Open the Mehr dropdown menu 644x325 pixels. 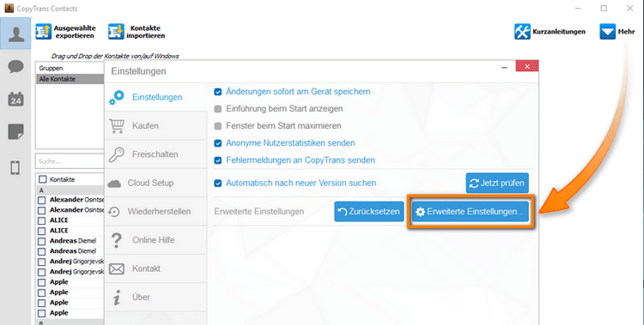(617, 32)
